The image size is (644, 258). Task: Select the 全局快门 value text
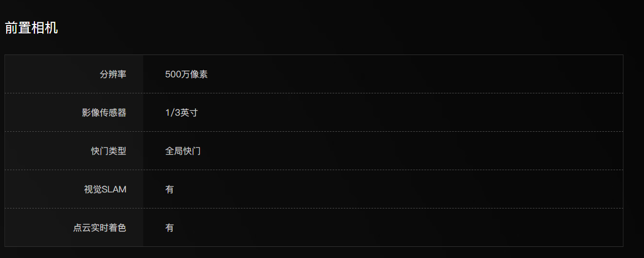(x=183, y=151)
